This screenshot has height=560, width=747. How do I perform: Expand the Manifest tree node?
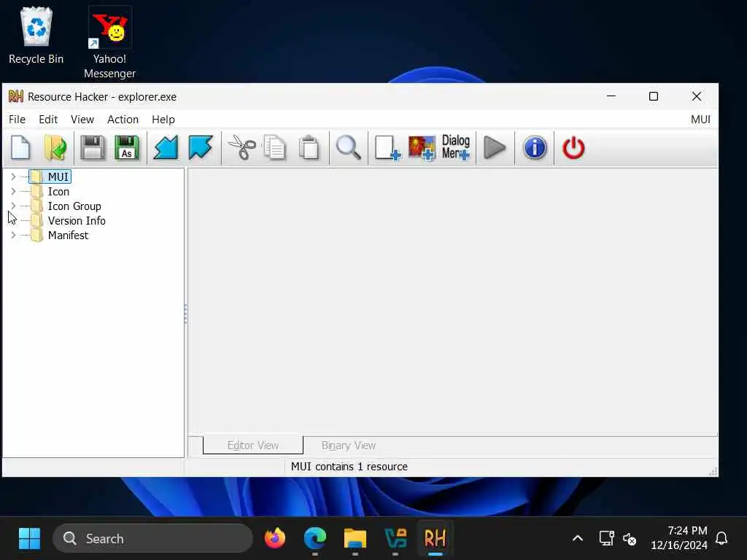click(x=13, y=236)
